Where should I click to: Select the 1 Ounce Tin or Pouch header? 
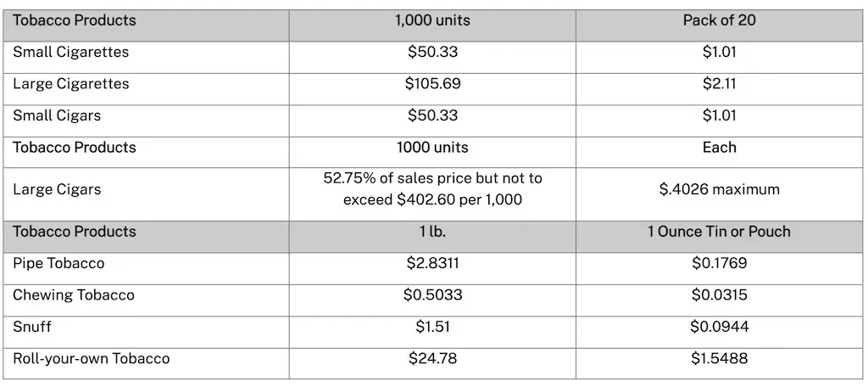tap(719, 231)
